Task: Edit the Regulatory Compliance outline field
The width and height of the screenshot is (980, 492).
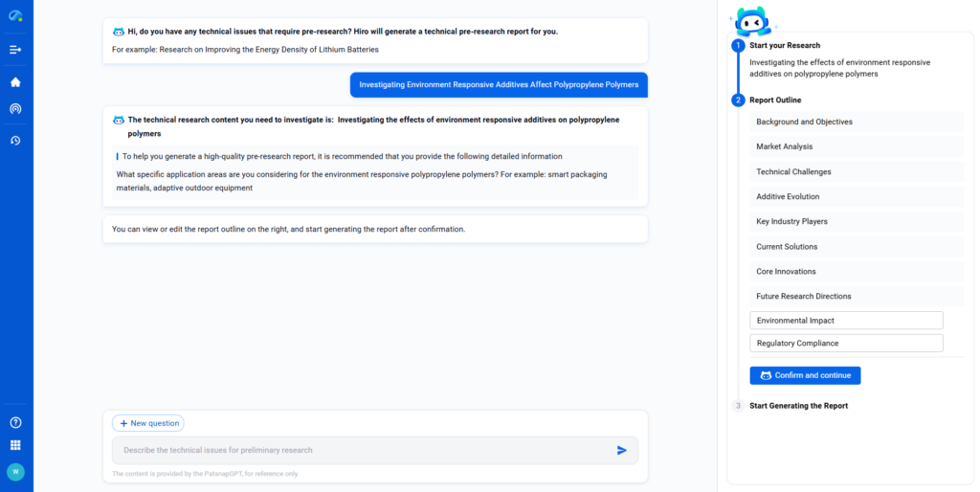Action: coord(846,343)
